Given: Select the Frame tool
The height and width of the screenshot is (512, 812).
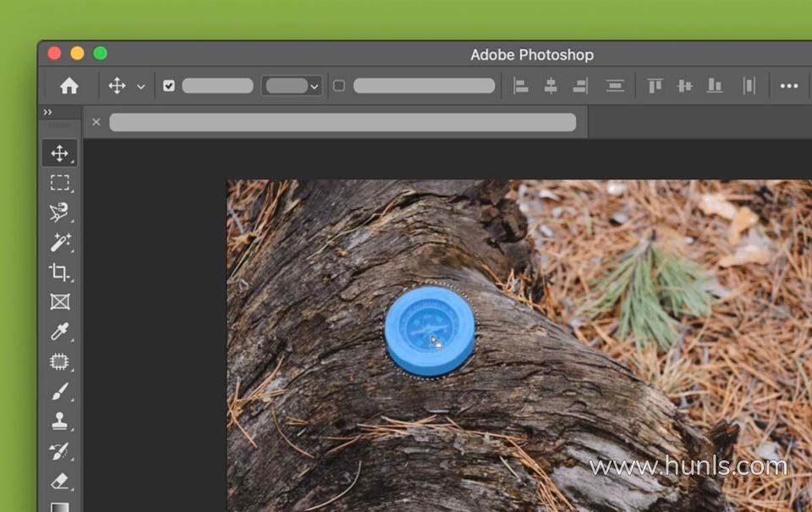Looking at the screenshot, I should (59, 301).
